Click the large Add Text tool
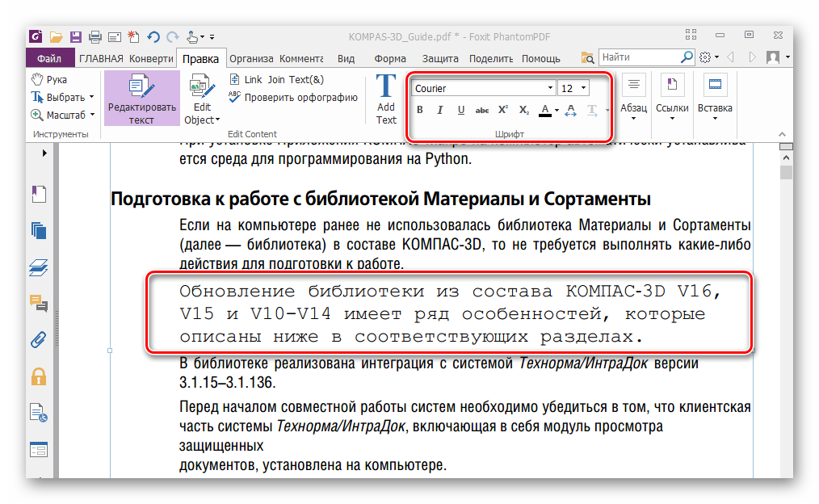This screenshot has height=504, width=819. coord(386,99)
